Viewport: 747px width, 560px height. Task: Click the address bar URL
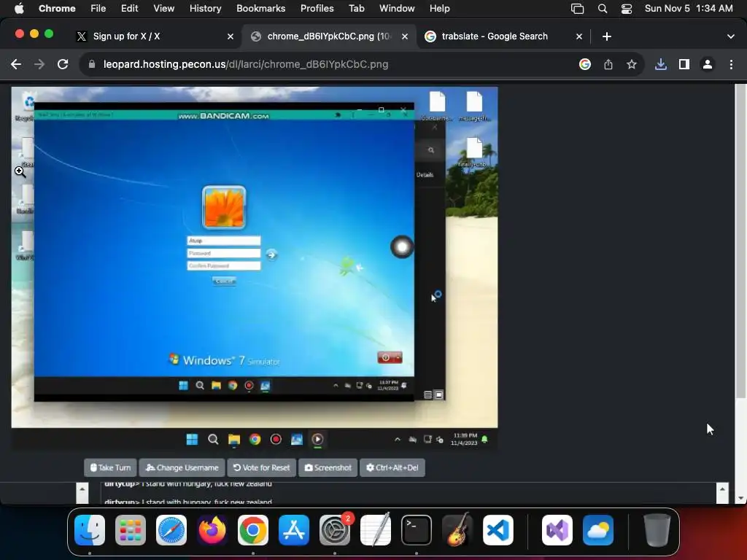(246, 64)
